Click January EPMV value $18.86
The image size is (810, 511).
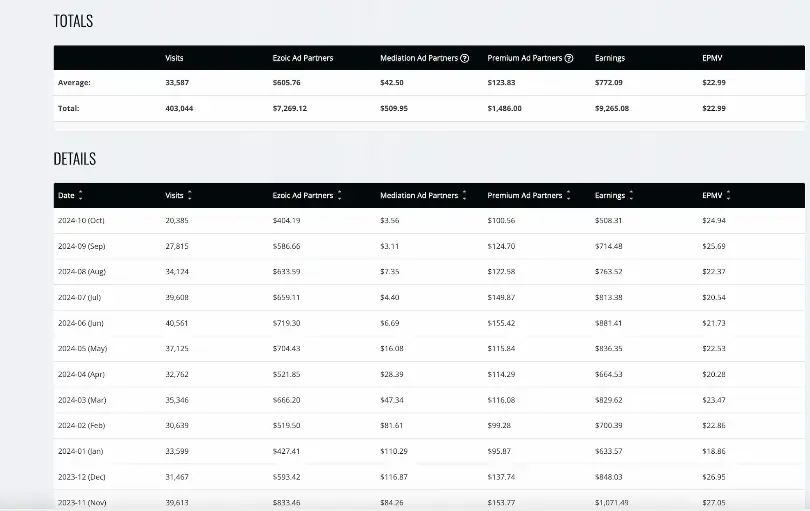(714, 452)
